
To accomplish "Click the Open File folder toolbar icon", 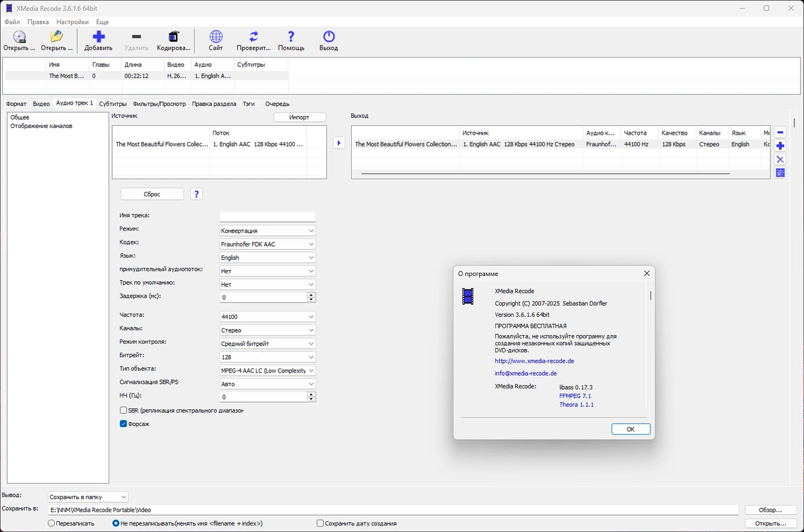I will (57, 37).
